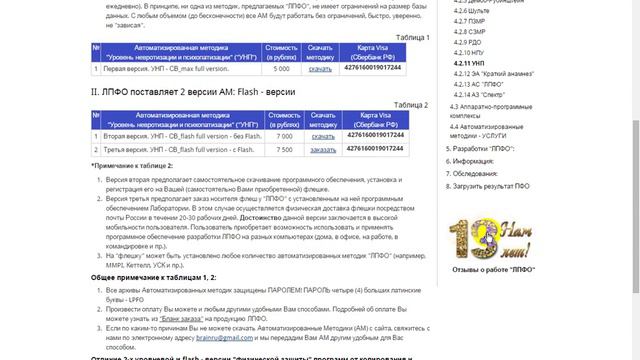Open sidebar item 4.2.7 ПЗМР

pos(469,21)
